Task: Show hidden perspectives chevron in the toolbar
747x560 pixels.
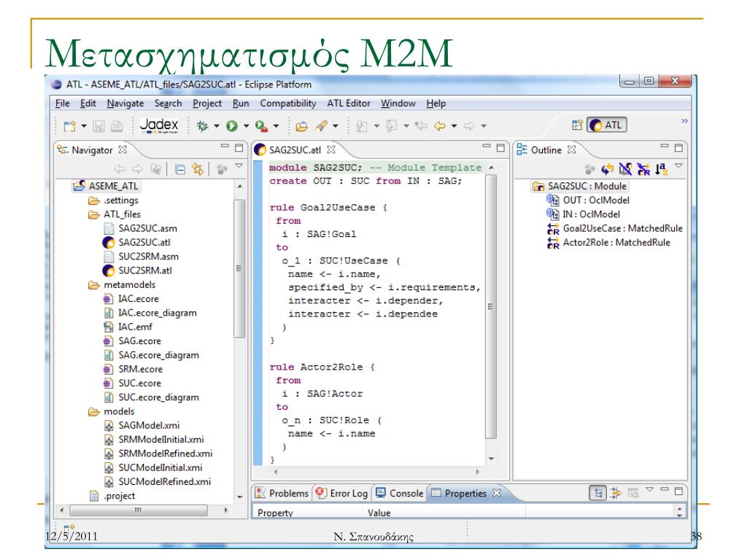Action: point(684,121)
